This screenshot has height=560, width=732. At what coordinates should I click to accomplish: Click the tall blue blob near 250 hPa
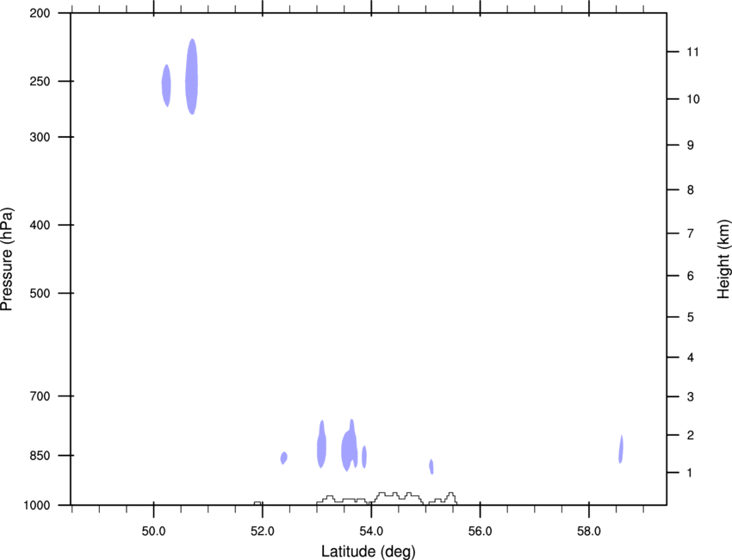pyautogui.click(x=191, y=77)
